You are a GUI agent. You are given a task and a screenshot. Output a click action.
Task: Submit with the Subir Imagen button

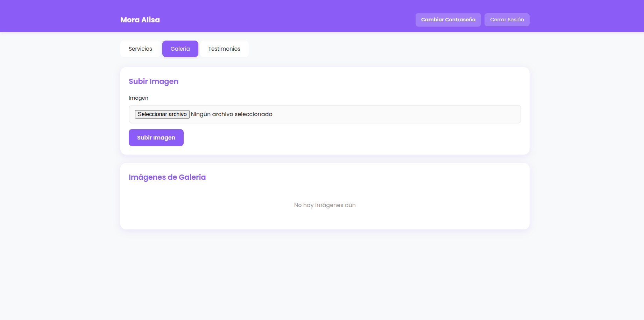(156, 137)
